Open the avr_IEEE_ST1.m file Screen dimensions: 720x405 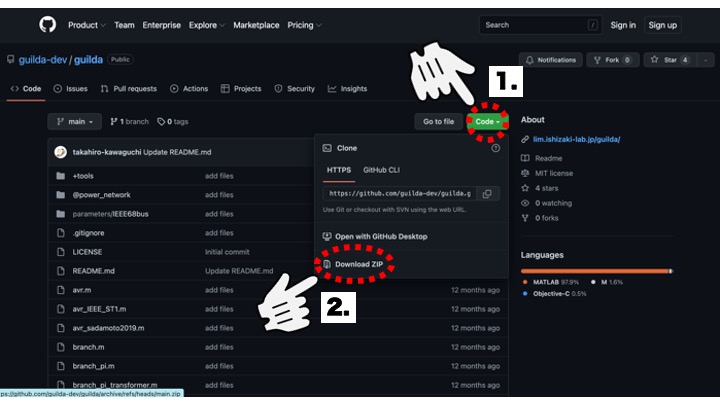click(99, 309)
